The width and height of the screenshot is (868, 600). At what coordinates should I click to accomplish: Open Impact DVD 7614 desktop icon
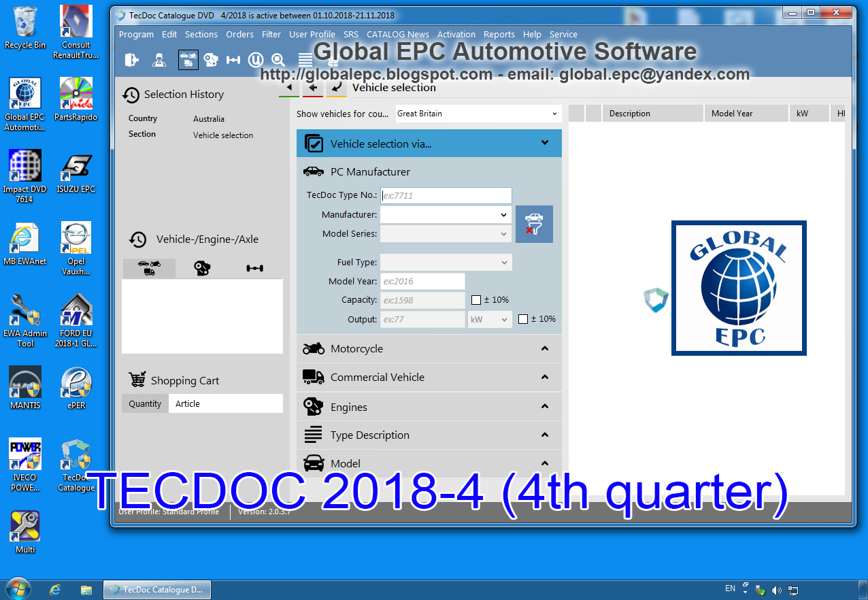24,176
